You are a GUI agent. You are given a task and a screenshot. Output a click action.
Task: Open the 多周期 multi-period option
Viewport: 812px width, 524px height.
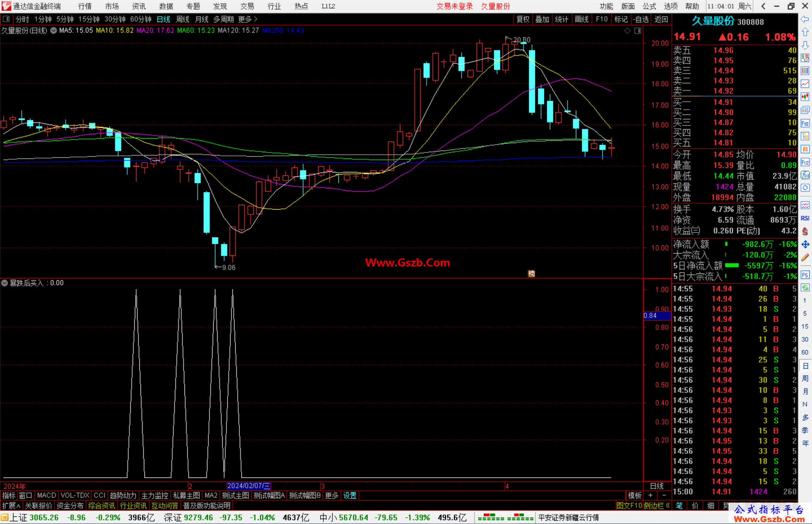pos(224,19)
